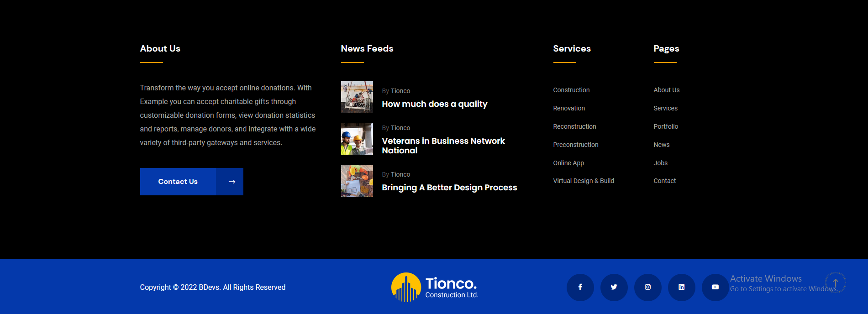Open the Twitter social icon
The height and width of the screenshot is (314, 868).
coord(614,287)
